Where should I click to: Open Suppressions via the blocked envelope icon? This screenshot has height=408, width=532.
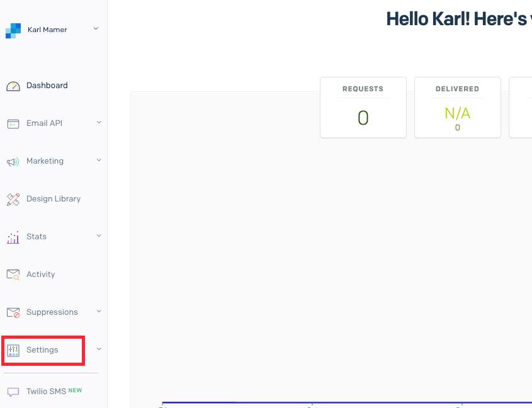click(13, 312)
